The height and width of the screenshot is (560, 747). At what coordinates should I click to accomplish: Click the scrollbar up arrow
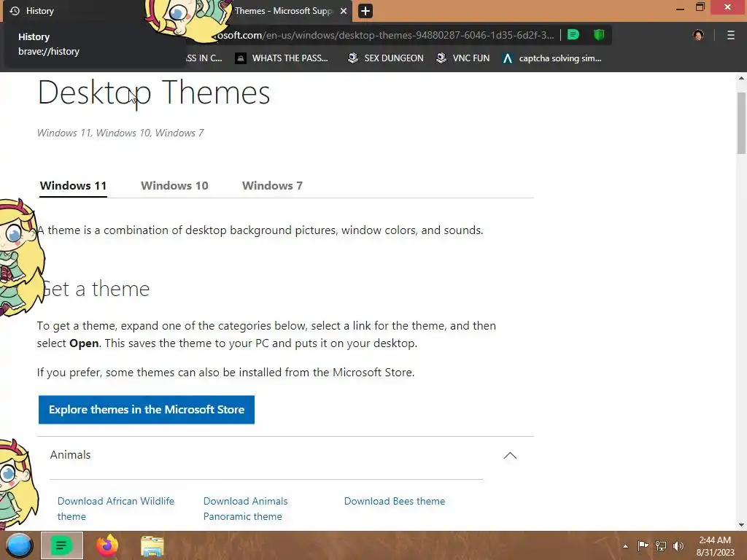pyautogui.click(x=741, y=78)
